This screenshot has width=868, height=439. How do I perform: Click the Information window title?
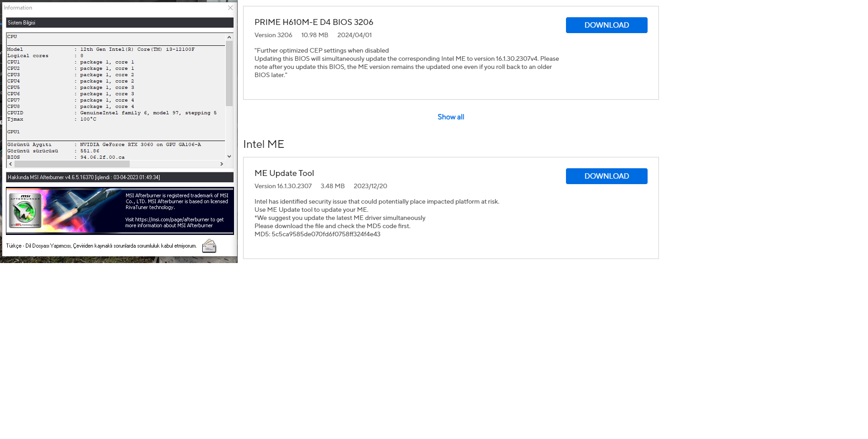tap(18, 8)
